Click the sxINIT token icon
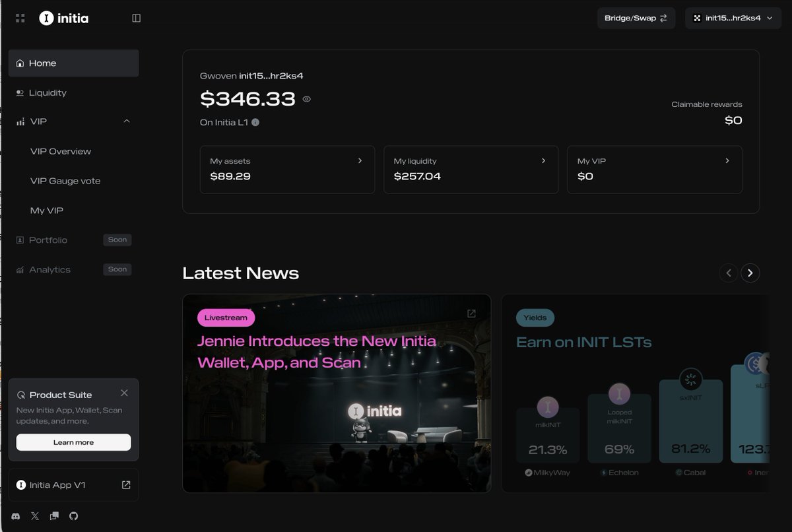This screenshot has width=792, height=532. pos(690,380)
